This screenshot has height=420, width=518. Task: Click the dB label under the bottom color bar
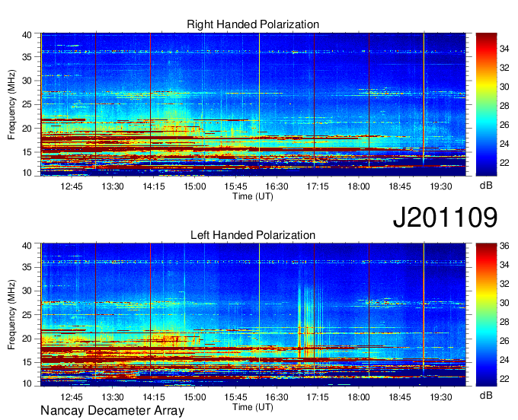[x=486, y=395]
